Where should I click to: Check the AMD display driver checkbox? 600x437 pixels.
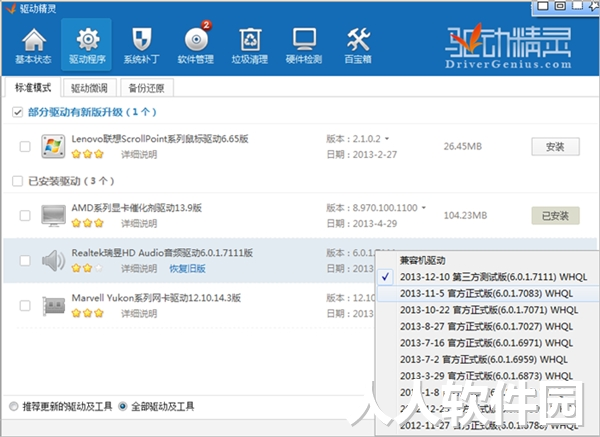tap(25, 215)
